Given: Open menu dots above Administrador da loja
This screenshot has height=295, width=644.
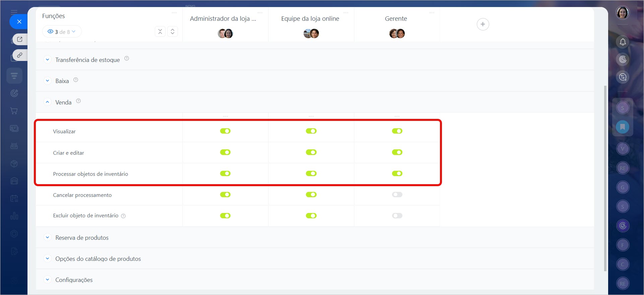Looking at the screenshot, I should pyautogui.click(x=260, y=13).
